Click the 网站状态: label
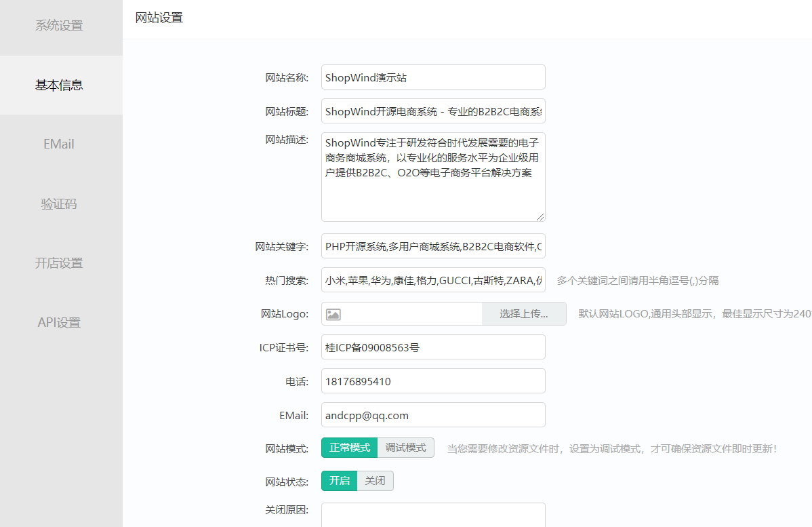The image size is (812, 527). coord(287,482)
